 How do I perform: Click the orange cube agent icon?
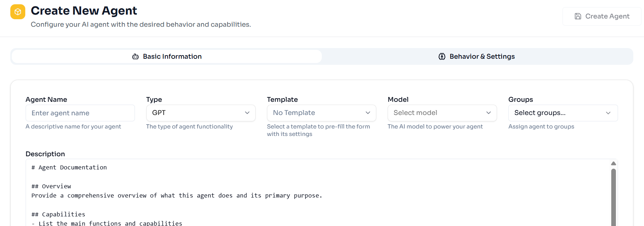[x=18, y=12]
